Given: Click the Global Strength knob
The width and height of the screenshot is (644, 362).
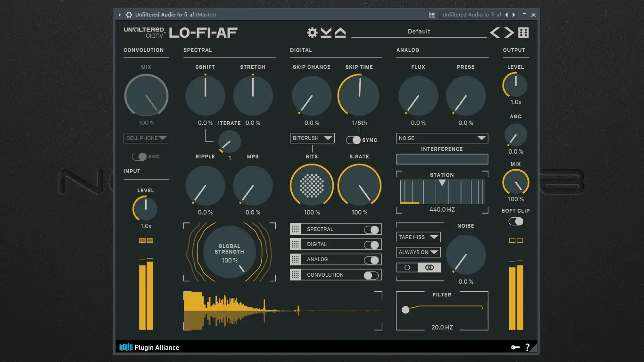Looking at the screenshot, I should [x=230, y=252].
